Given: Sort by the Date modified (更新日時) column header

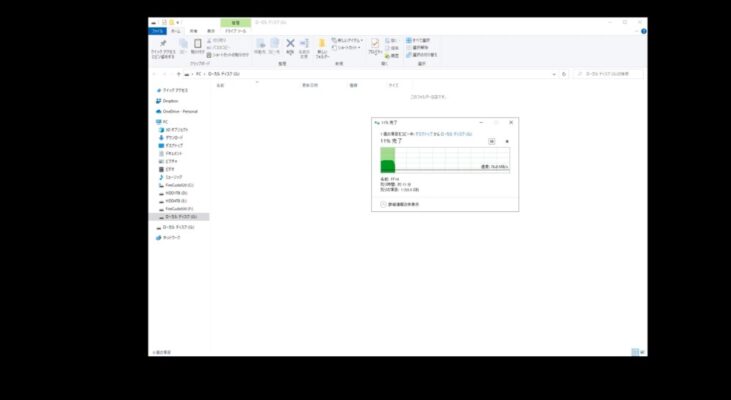Looking at the screenshot, I should coord(310,85).
